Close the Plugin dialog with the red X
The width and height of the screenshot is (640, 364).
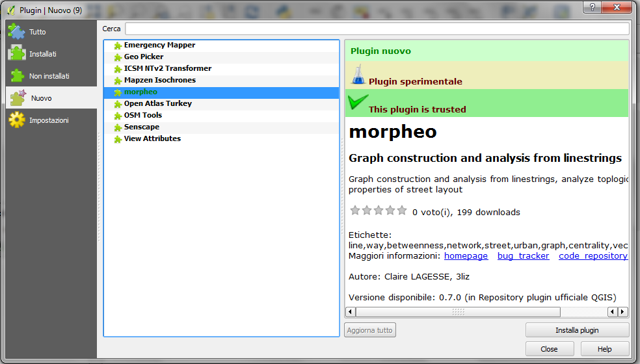(617, 7)
